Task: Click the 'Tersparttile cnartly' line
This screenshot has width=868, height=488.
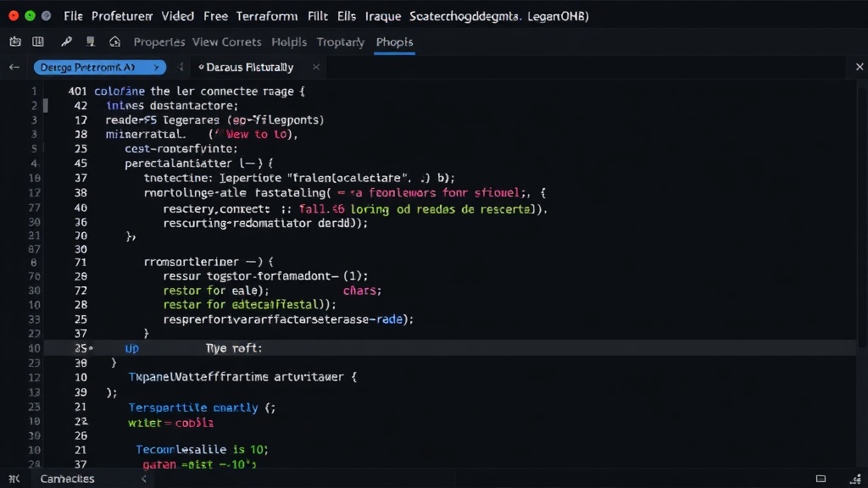Action: [202, 408]
